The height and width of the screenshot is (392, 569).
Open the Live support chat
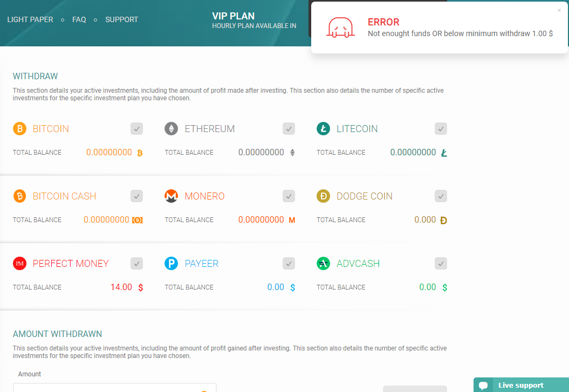(520, 385)
